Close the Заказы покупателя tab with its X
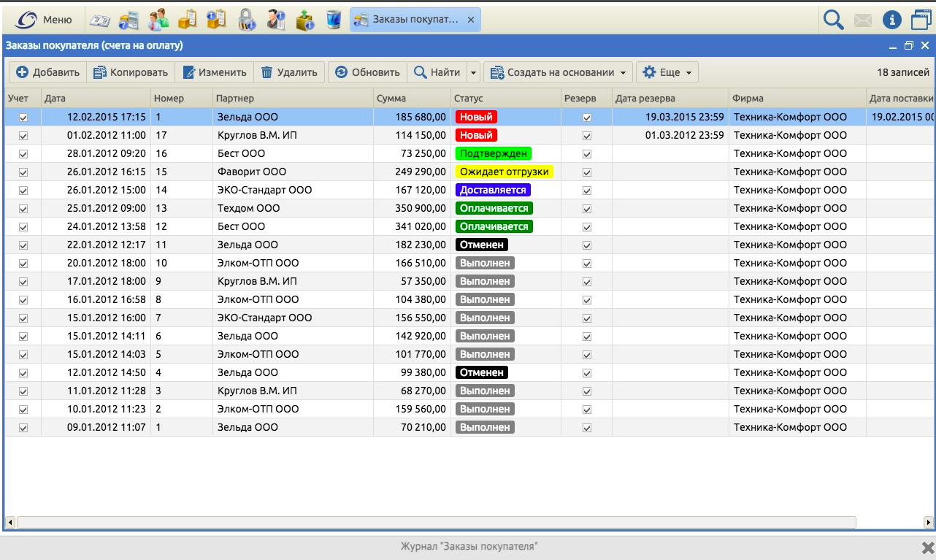936x560 pixels. pos(471,20)
